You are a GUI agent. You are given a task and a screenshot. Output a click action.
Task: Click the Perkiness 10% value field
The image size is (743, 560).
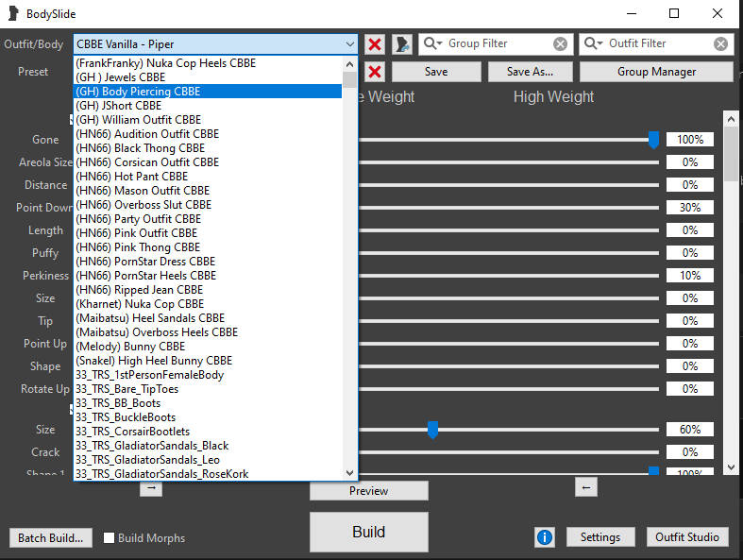(690, 276)
